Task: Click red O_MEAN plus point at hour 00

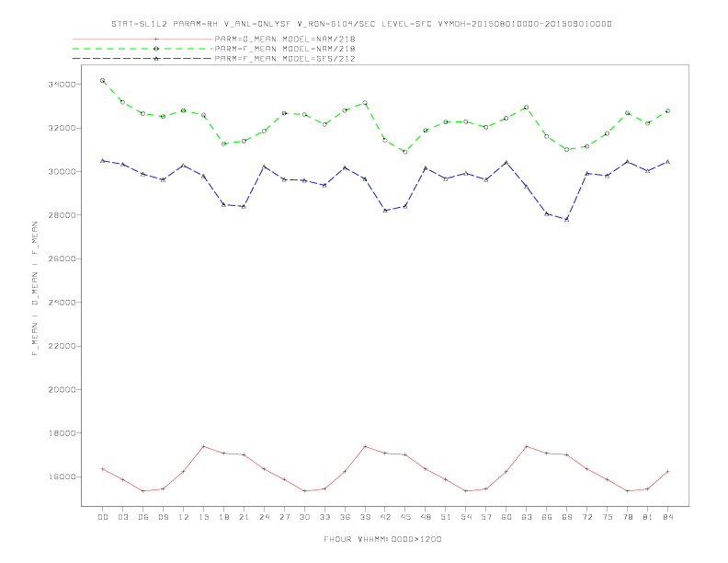Action: (103, 469)
